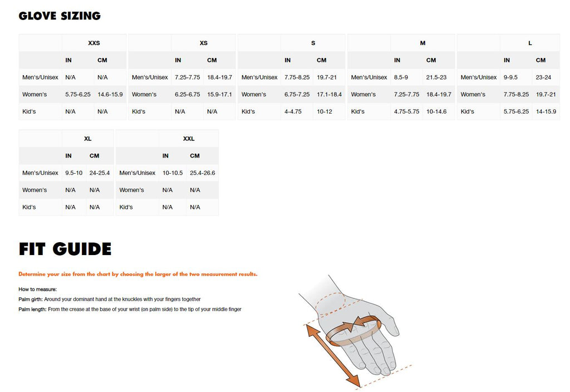Click Kid's size S value "10-12"
Viewport: 570px width, 392px height.
325,111
